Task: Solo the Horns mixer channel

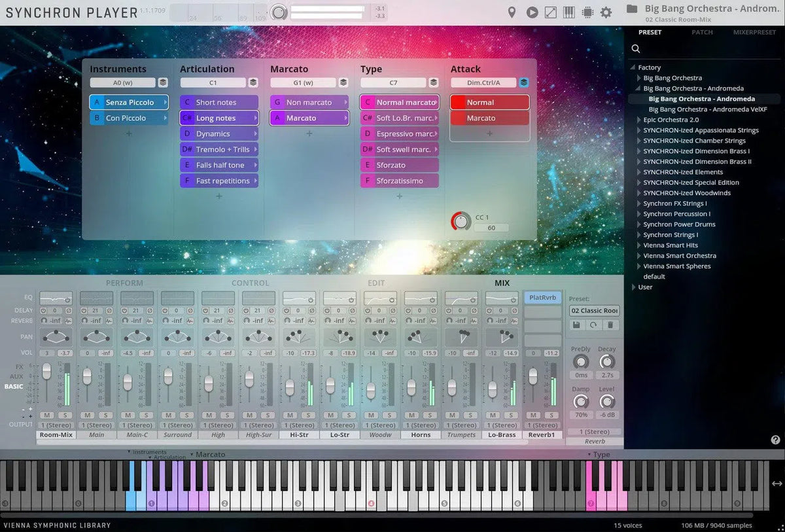Action: pos(429,415)
